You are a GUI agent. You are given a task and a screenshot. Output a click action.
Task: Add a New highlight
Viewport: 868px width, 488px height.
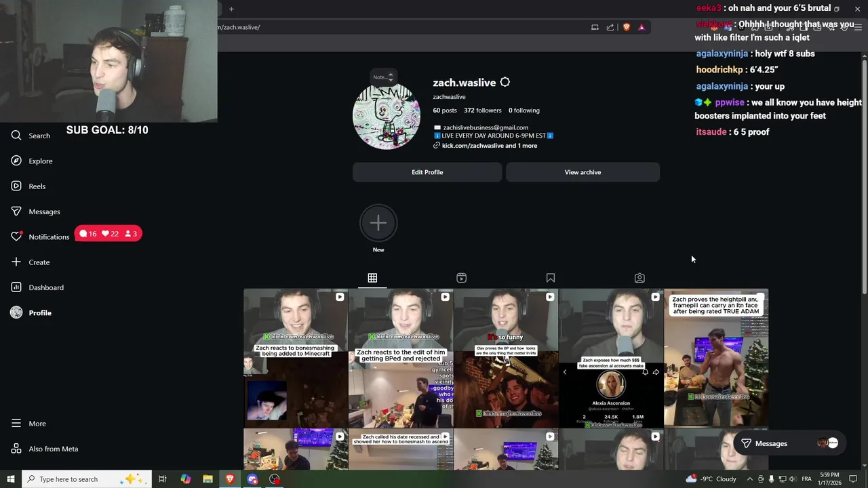pyautogui.click(x=378, y=224)
